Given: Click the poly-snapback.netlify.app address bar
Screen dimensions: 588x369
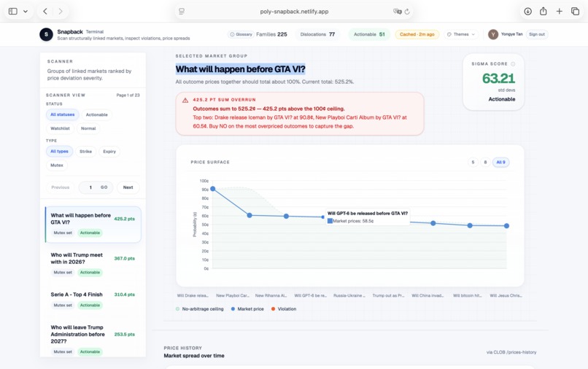Looking at the screenshot, I should [x=294, y=12].
